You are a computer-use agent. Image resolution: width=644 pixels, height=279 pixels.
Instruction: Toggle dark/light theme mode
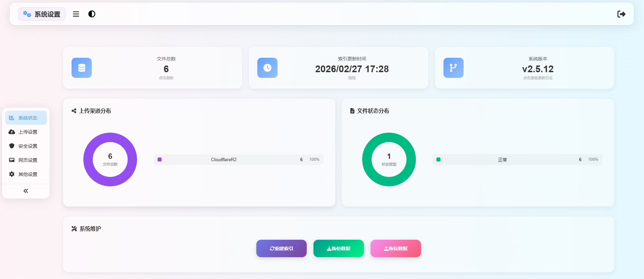click(92, 14)
